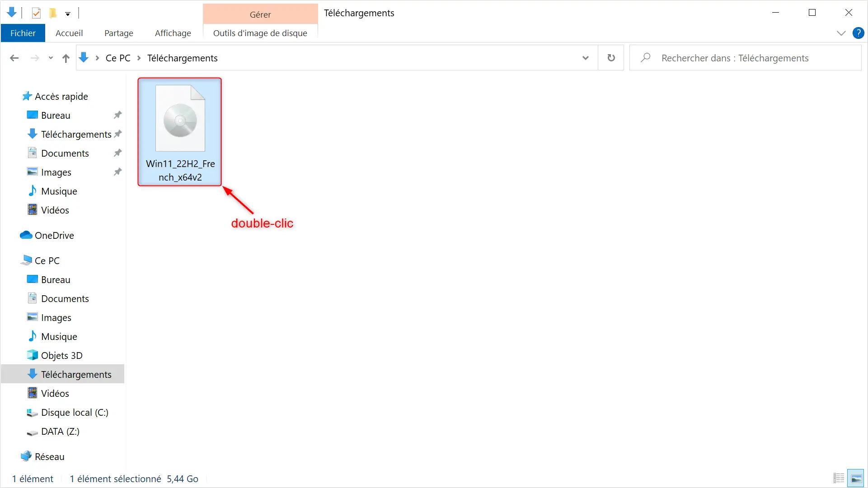Click the Ce PC computer icon
This screenshot has height=488, width=868.
[x=26, y=260]
